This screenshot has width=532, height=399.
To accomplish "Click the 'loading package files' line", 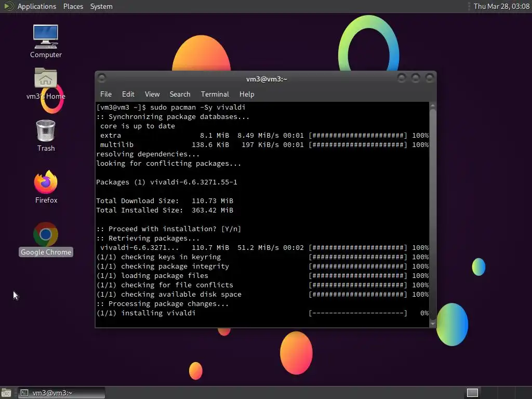I will (152, 276).
